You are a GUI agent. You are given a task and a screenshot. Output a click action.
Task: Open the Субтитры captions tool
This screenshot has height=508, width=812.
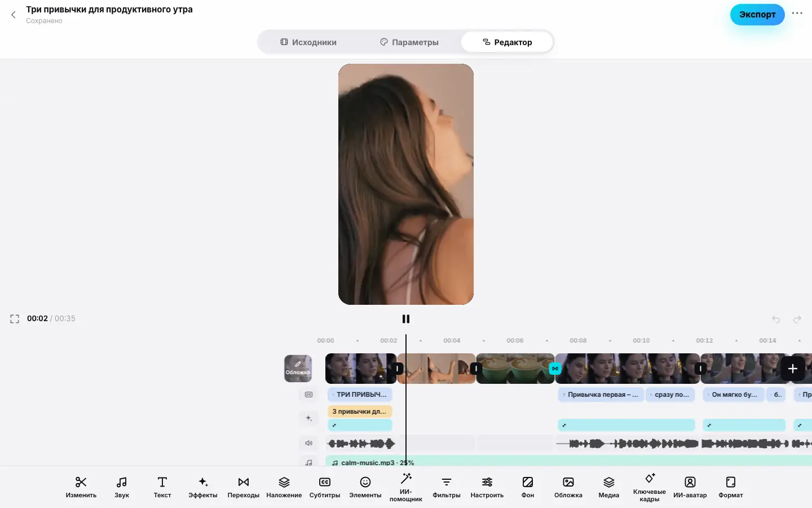click(x=325, y=488)
